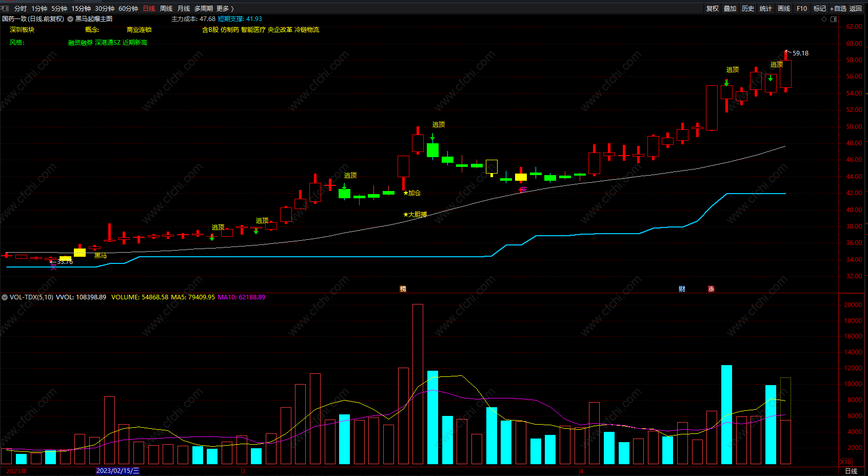Click the 33.76 low price label
This screenshot has width=868, height=476.
tap(65, 262)
